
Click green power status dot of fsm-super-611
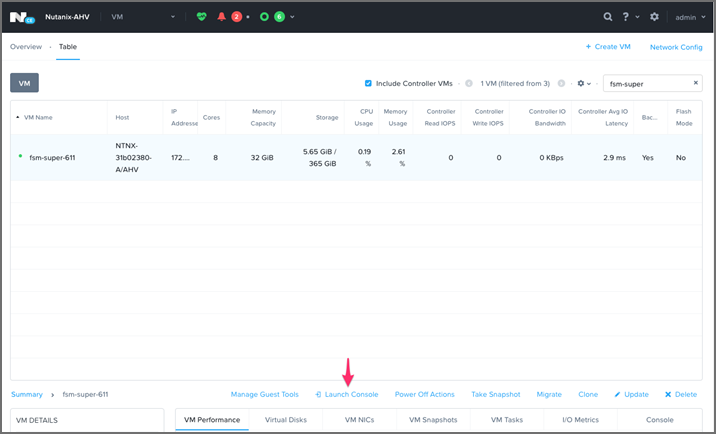tap(20, 156)
